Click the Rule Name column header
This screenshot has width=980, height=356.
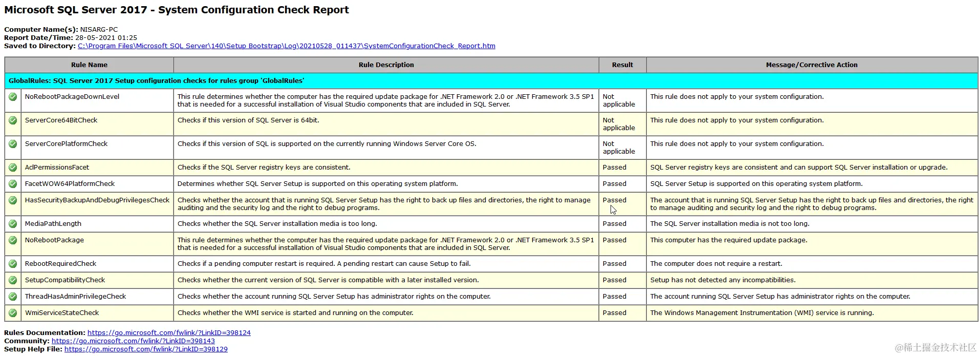[89, 65]
